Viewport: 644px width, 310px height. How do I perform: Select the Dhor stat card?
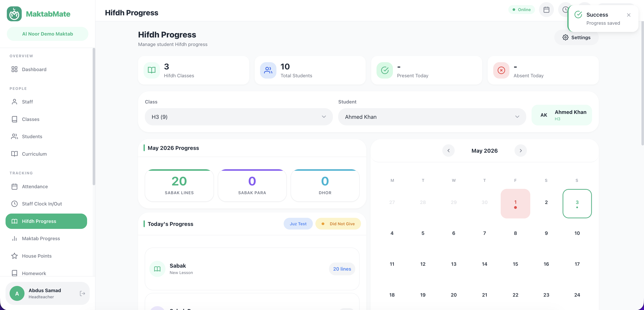[325, 185]
